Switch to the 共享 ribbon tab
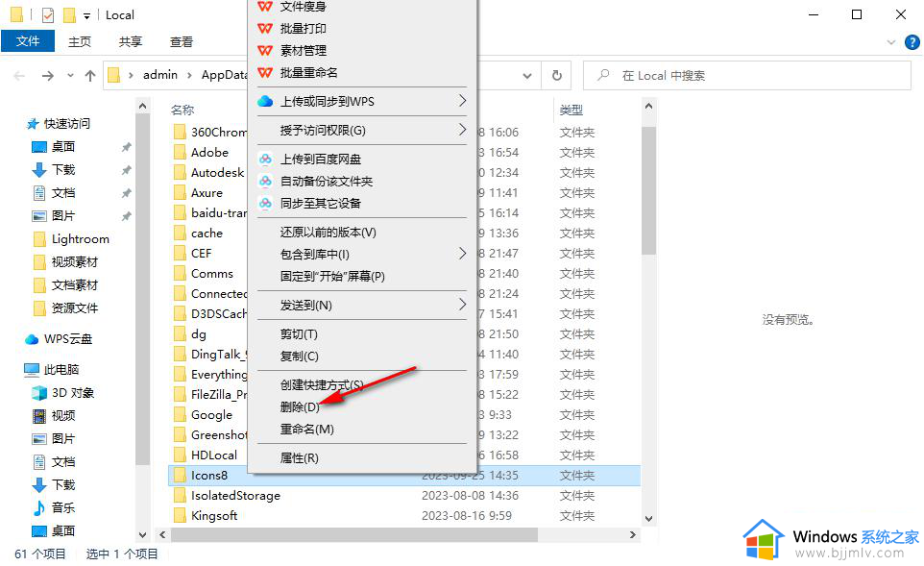 131,42
